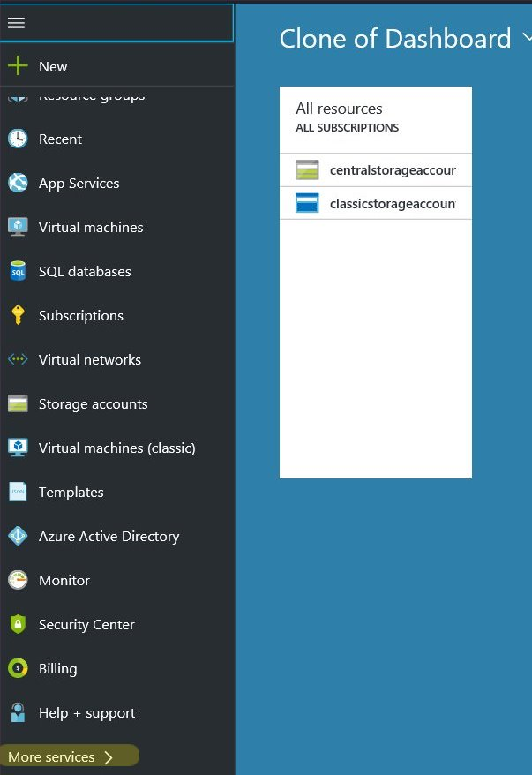532x775 pixels.
Task: Click the classicstorageaccount storage icon
Action: pos(307,203)
